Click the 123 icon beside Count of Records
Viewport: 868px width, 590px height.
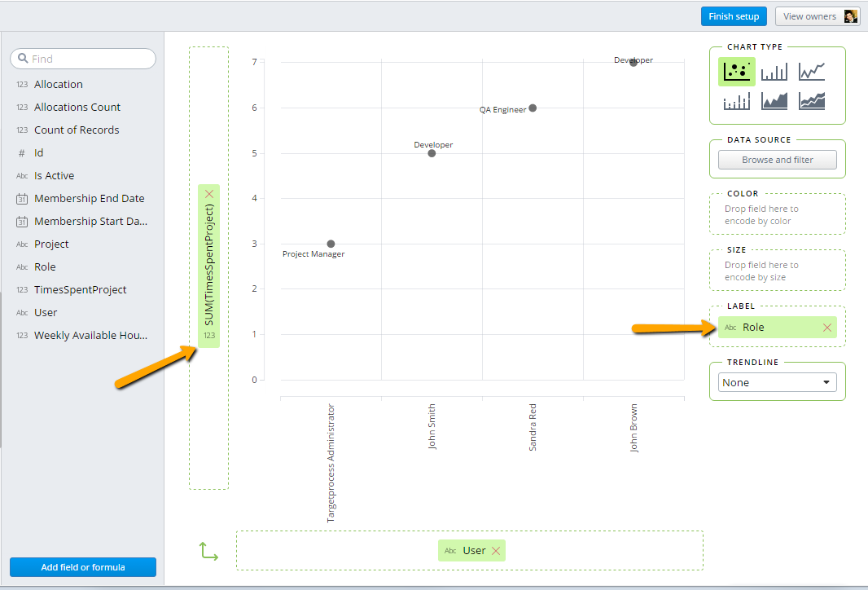coord(22,130)
